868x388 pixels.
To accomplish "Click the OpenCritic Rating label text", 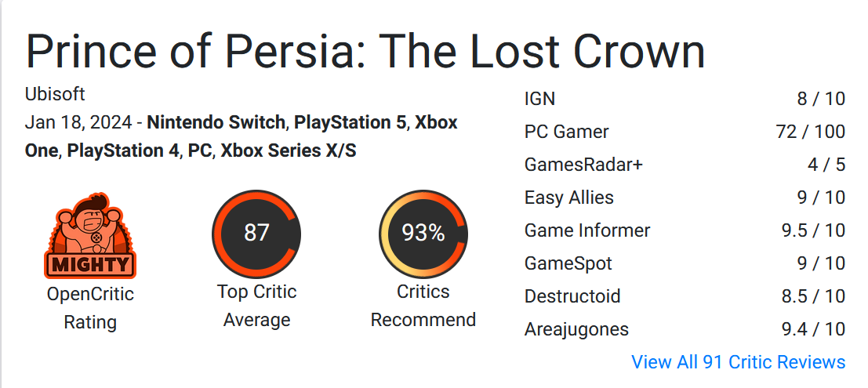I will click(90, 308).
